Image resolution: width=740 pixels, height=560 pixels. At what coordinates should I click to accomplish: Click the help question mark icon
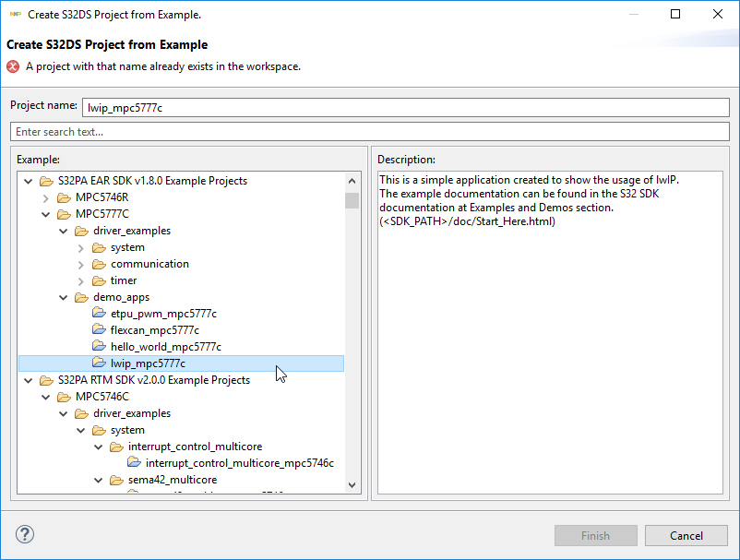click(25, 535)
